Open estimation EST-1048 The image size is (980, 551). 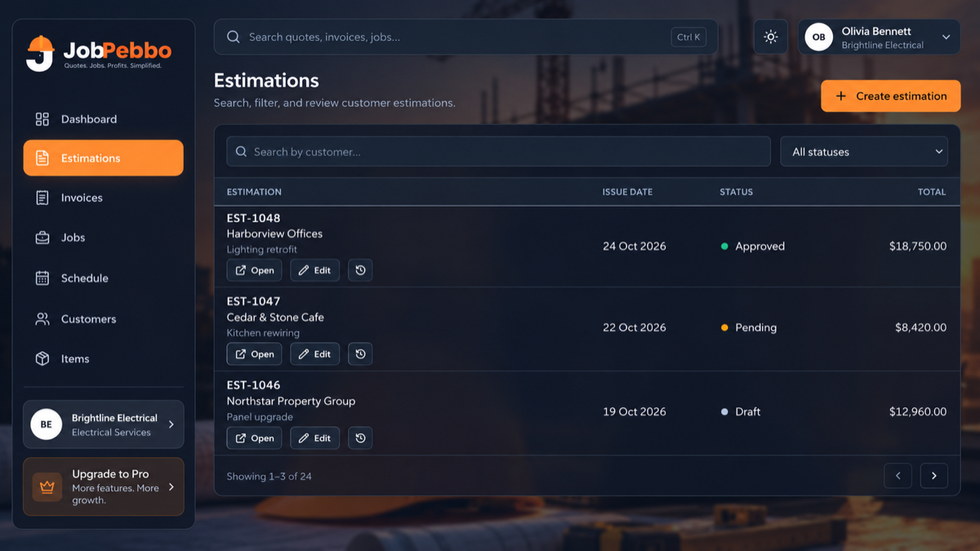(254, 270)
